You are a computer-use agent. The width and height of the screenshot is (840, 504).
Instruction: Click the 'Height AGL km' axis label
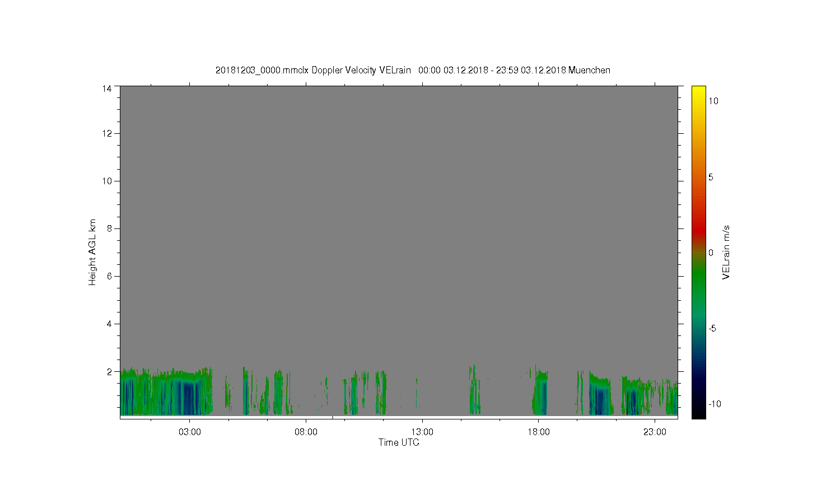[92, 252]
